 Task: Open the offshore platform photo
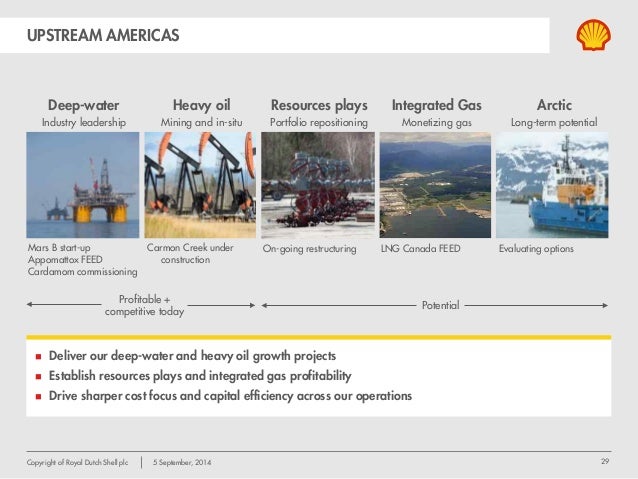tap(83, 185)
